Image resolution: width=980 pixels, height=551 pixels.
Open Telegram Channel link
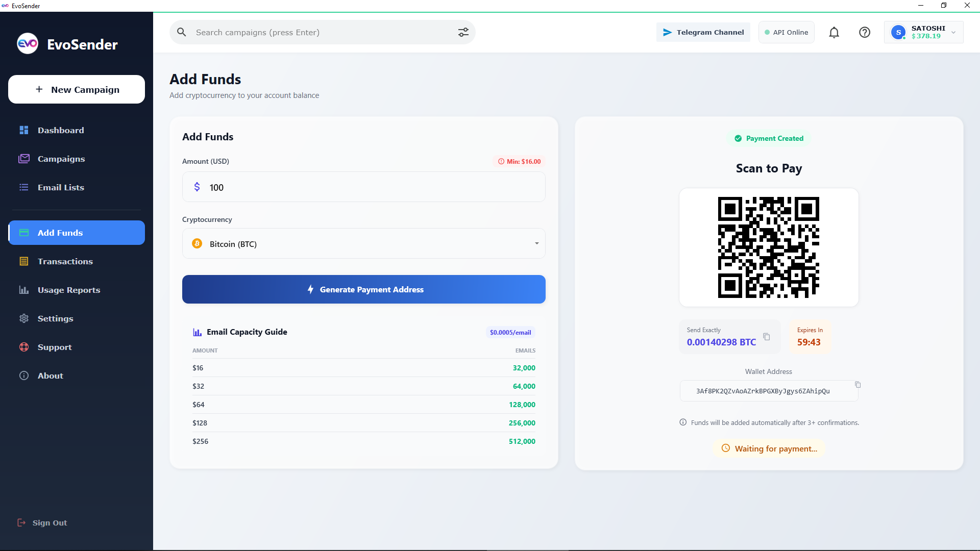[703, 32]
